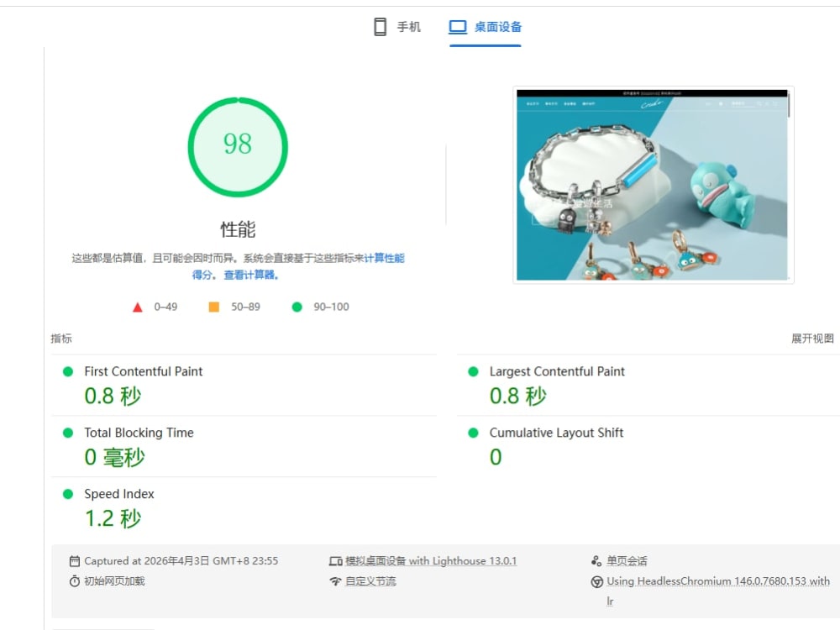Image resolution: width=840 pixels, height=630 pixels.
Task: Click the green dot beside Cumulative Layout Shift
Action: tap(473, 433)
